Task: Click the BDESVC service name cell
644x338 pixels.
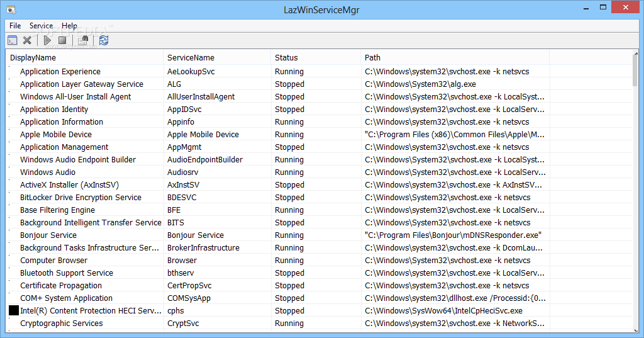Action: 182,198
